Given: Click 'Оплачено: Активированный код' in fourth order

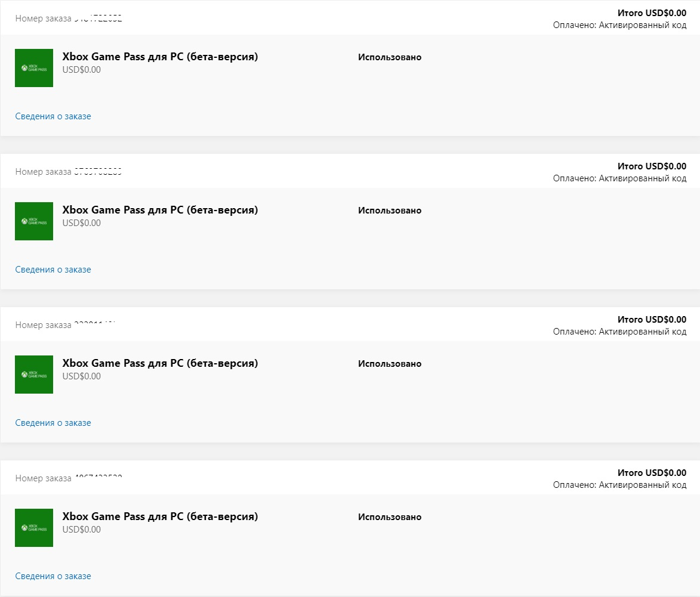Looking at the screenshot, I should point(619,485).
